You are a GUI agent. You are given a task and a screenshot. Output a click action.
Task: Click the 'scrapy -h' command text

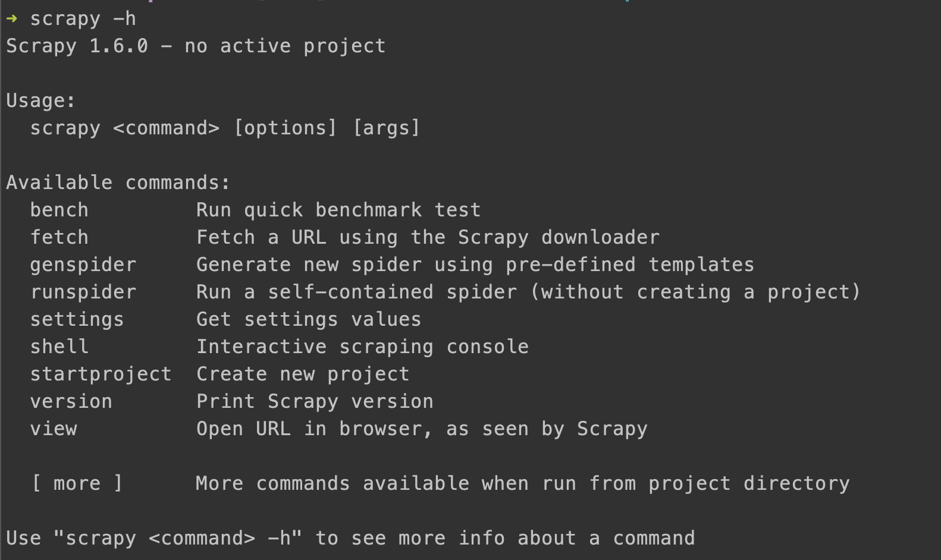tap(83, 19)
